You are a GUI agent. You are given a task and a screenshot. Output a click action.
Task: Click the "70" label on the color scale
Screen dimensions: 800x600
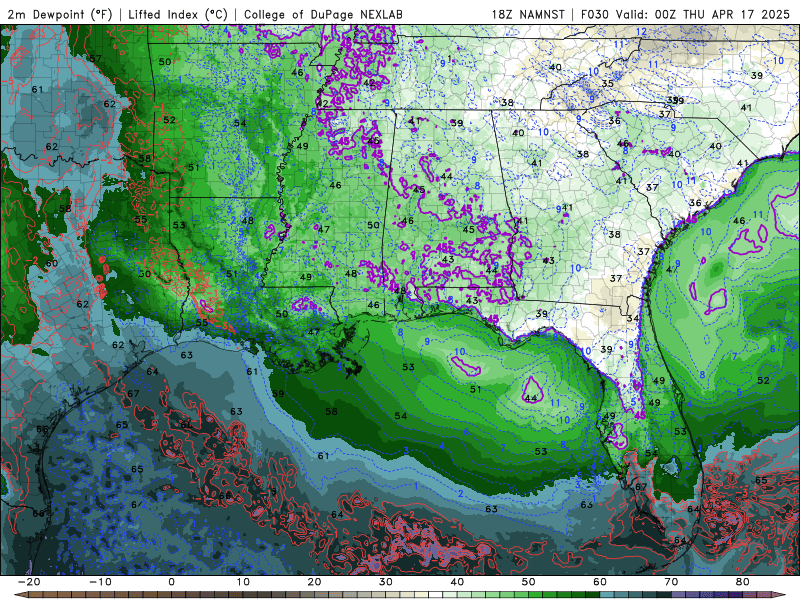pyautogui.click(x=671, y=582)
